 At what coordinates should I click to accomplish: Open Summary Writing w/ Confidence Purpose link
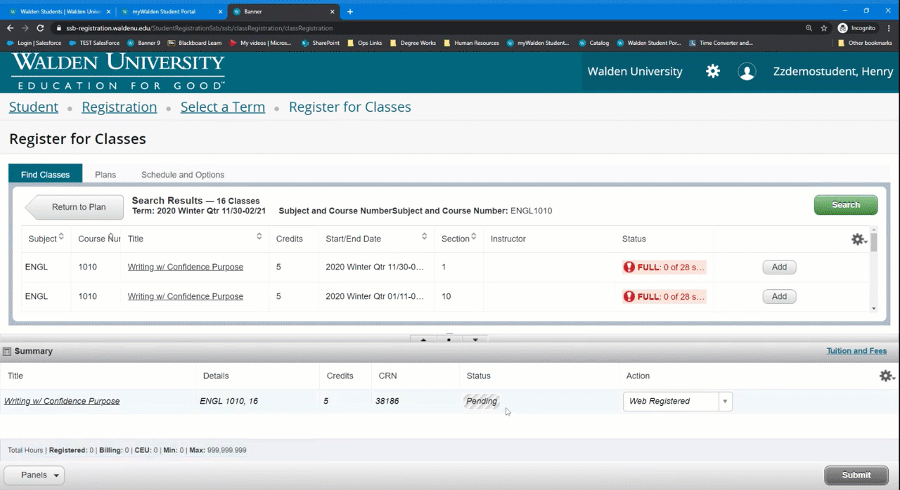coord(62,401)
